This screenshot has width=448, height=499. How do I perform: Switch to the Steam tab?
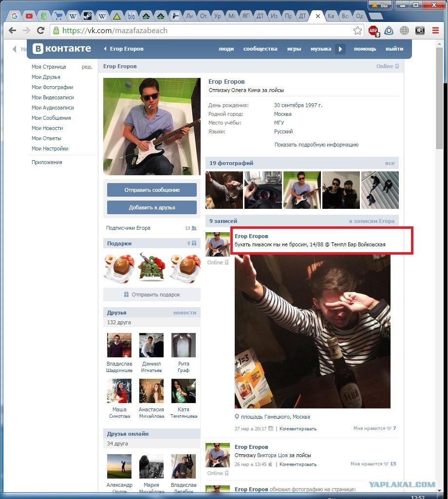coord(87,16)
